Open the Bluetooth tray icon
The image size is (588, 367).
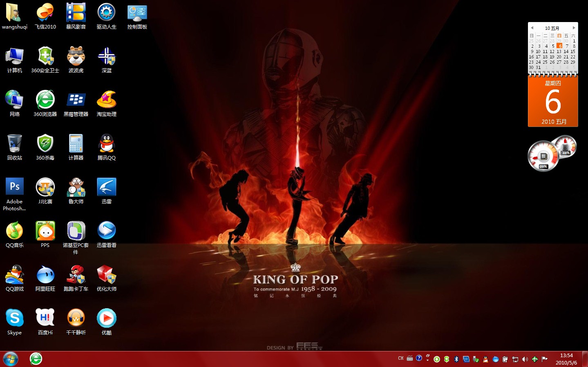(456, 359)
